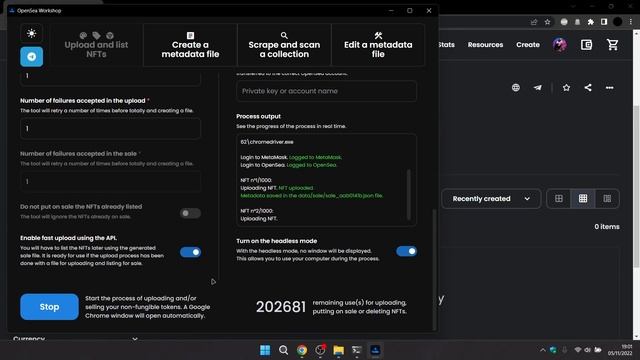This screenshot has width=640, height=360.
Task: Open Create link on OpenSea page
Action: pos(528,45)
